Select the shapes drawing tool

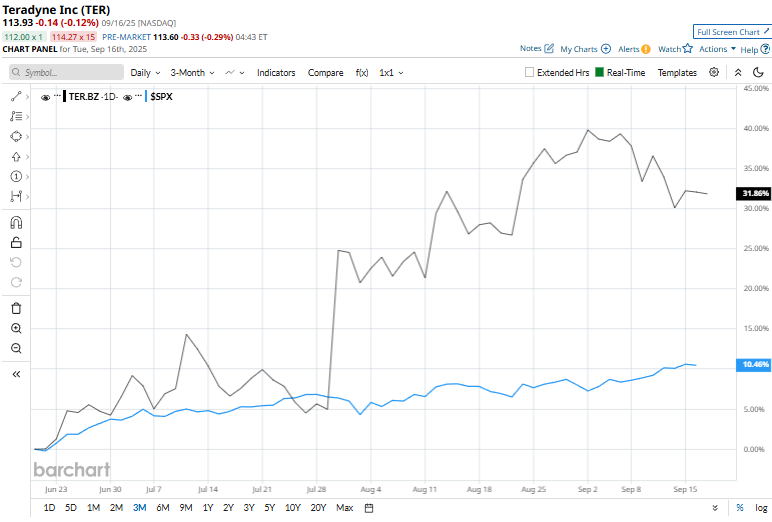(16, 136)
